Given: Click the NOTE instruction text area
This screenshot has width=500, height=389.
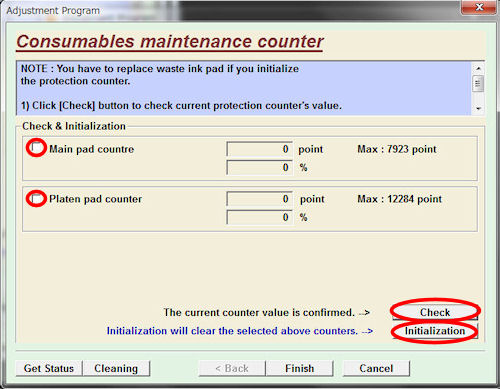Looking at the screenshot, I should coord(244,88).
